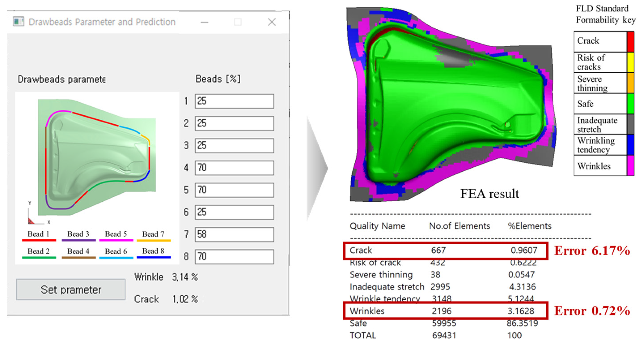Click the blue Bead 8 legend line

[x=153, y=257]
